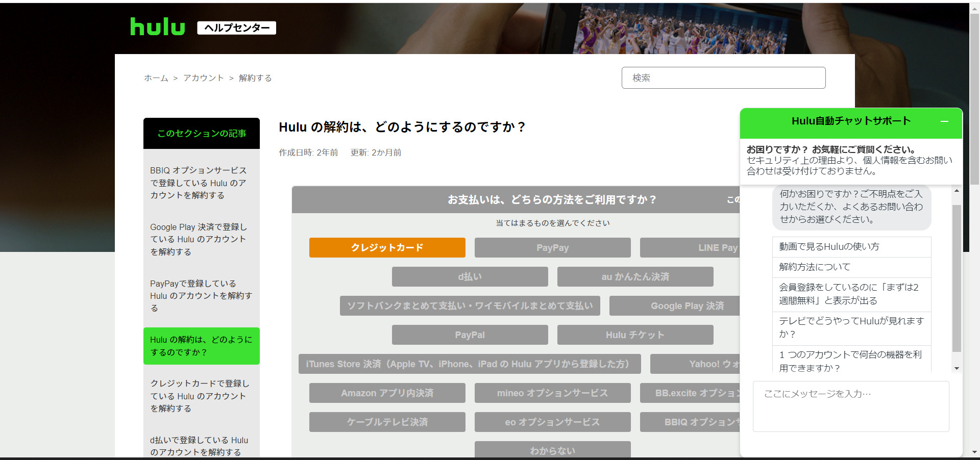Choose Yahoo! ウォレット option
Screen dimensions: 980x460
(x=695, y=364)
